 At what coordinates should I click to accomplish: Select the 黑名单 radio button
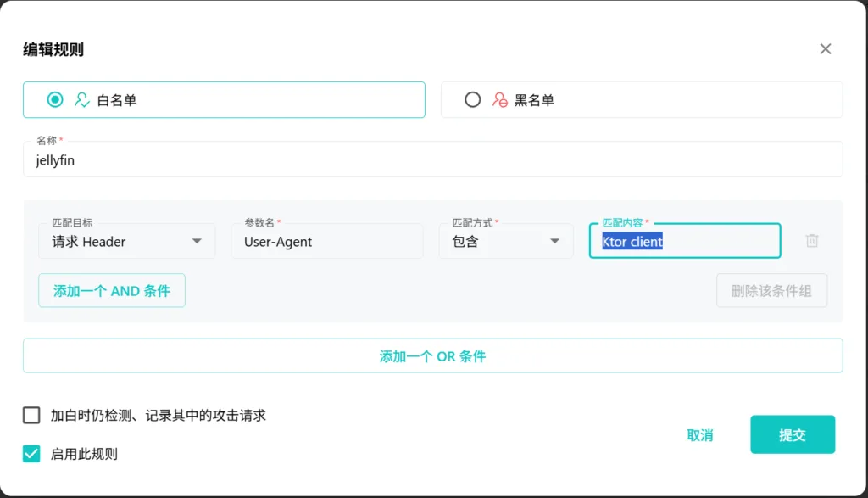[x=473, y=100]
